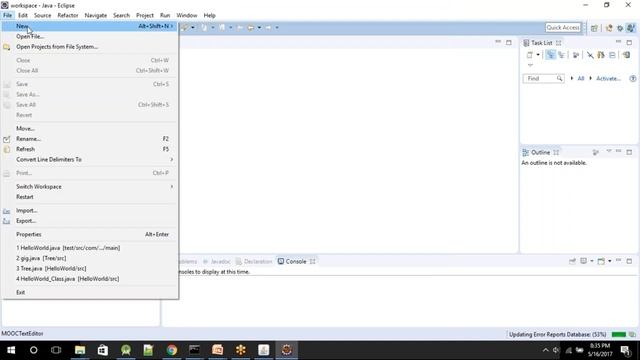Viewport: 640px width, 360px height.
Task: Click the Open Console icon
Action: [x=601, y=261]
